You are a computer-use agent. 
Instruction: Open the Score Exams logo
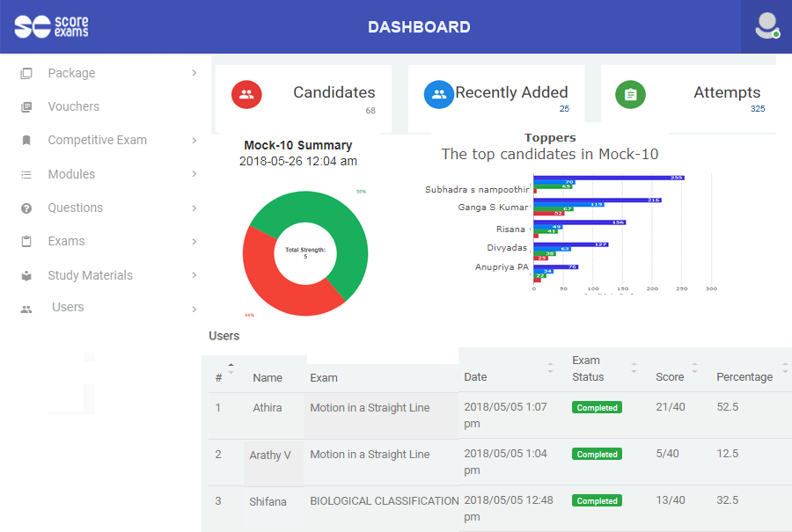coord(50,27)
